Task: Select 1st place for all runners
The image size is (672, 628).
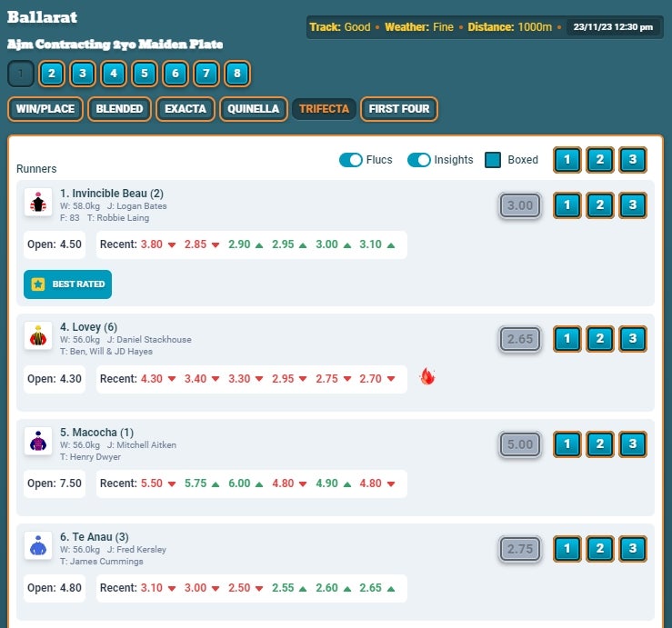Action: point(567,160)
